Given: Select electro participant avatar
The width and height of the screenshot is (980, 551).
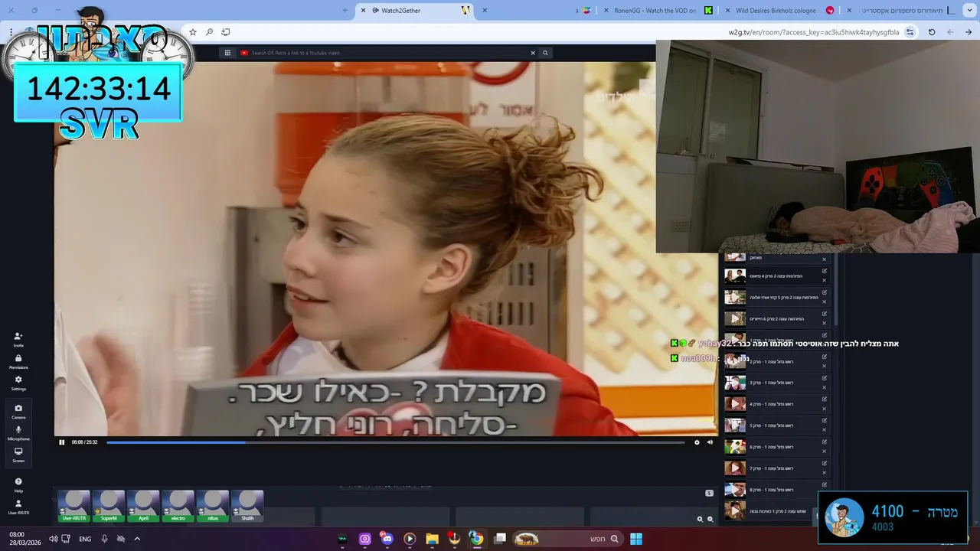Looking at the screenshot, I should click(178, 506).
